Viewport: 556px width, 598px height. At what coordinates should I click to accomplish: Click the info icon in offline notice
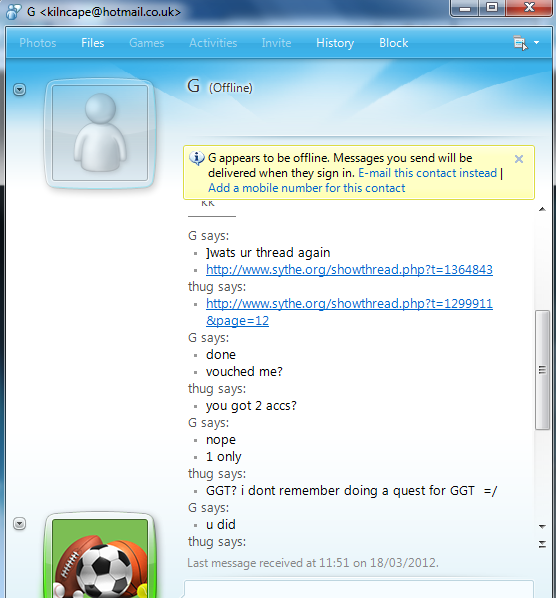197,158
